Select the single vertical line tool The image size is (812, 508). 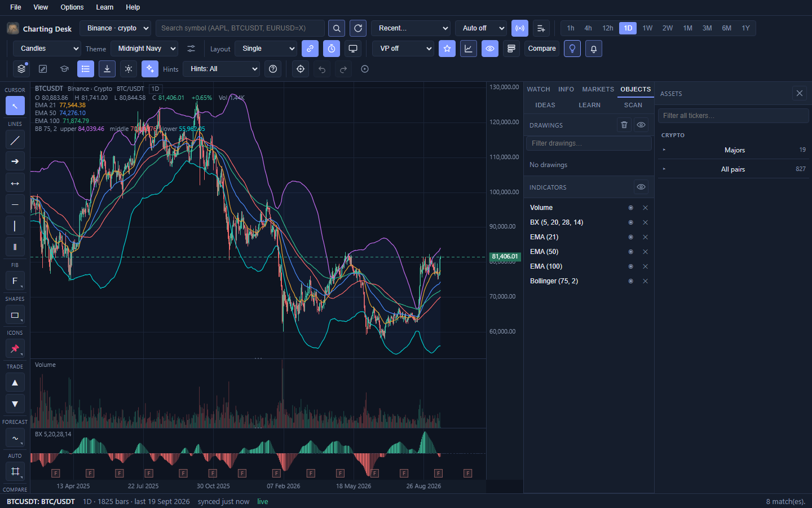coord(15,226)
